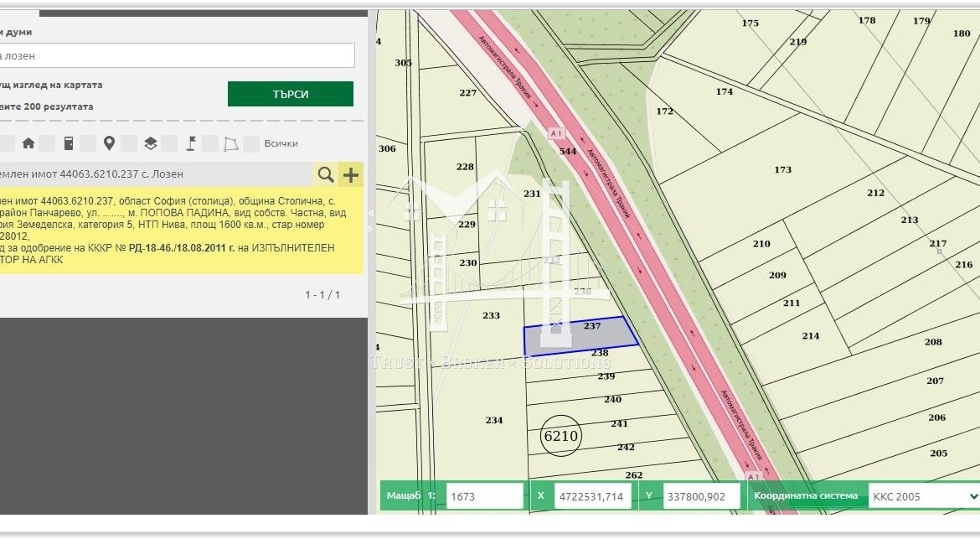The height and width of the screenshot is (539, 980).
Task: Collapse the side panel using divider arrows
Action: click(x=372, y=215)
